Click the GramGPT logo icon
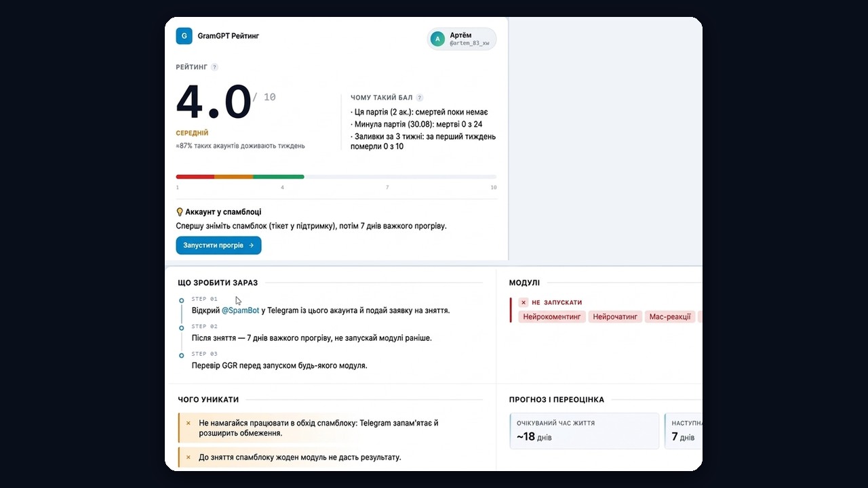Viewport: 868px width, 488px height. coord(184,36)
